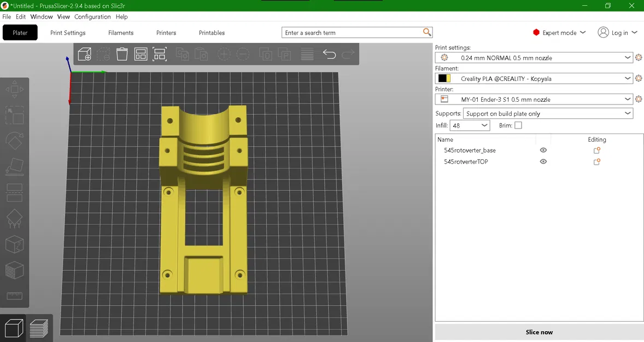Expand the Printer preset dropdown
The height and width of the screenshot is (342, 644).
point(627,100)
